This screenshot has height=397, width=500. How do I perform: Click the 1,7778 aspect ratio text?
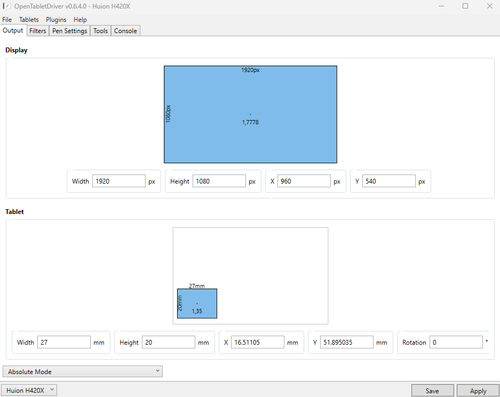250,122
